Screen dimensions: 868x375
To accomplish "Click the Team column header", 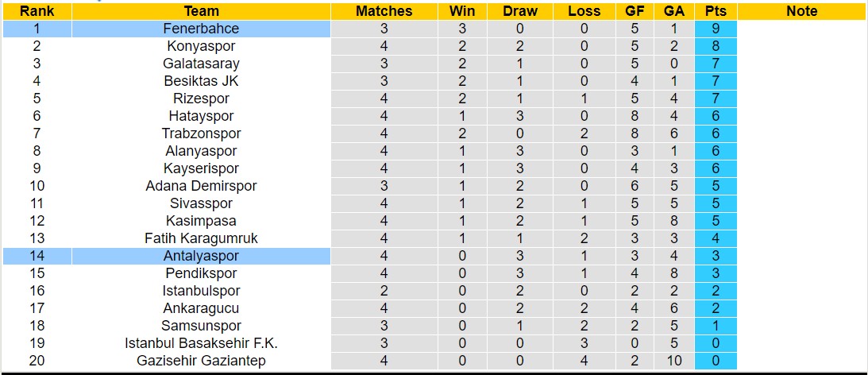I will [x=201, y=11].
